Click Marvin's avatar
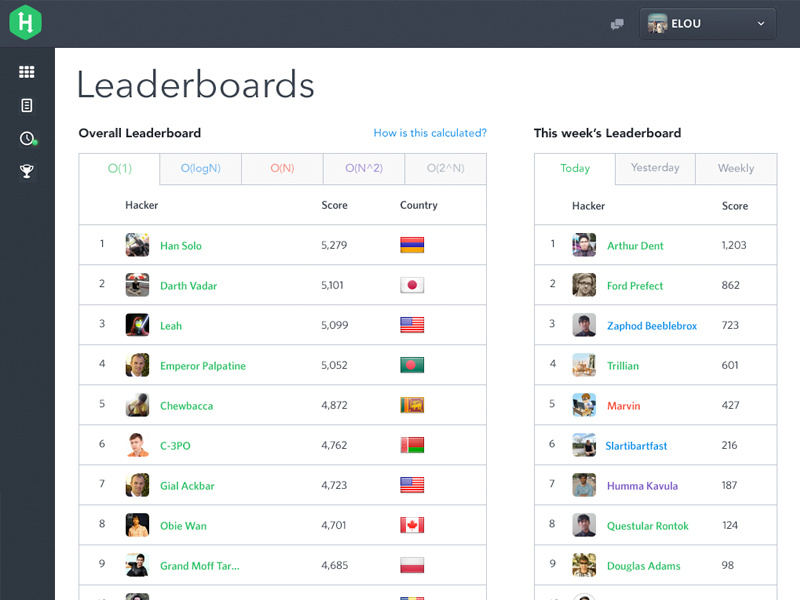800x600 pixels. click(584, 405)
